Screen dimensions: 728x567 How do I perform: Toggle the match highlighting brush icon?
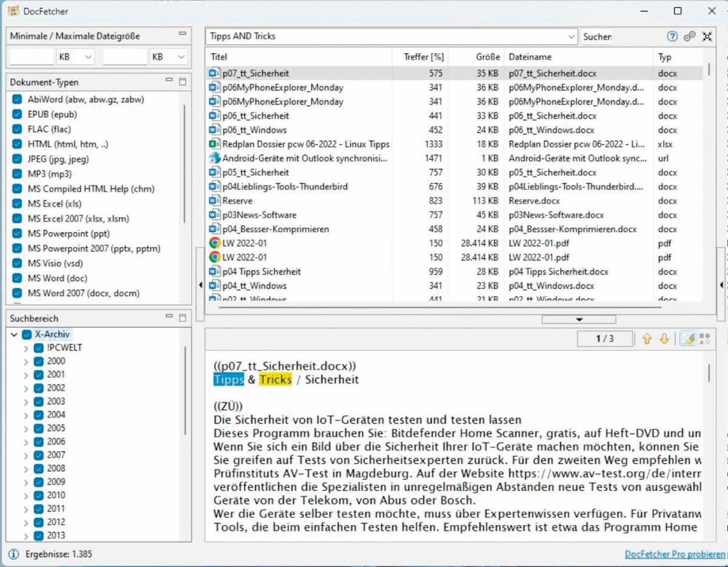(687, 339)
